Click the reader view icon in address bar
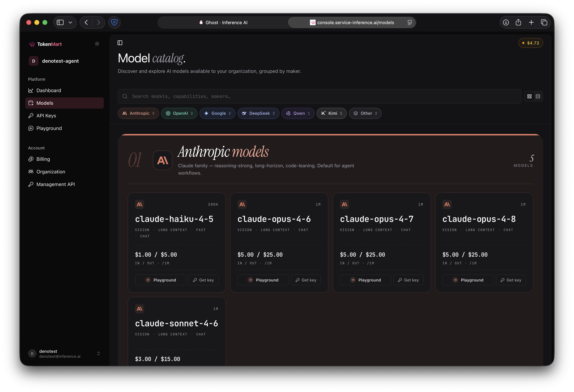This screenshot has width=574, height=392. (x=410, y=22)
